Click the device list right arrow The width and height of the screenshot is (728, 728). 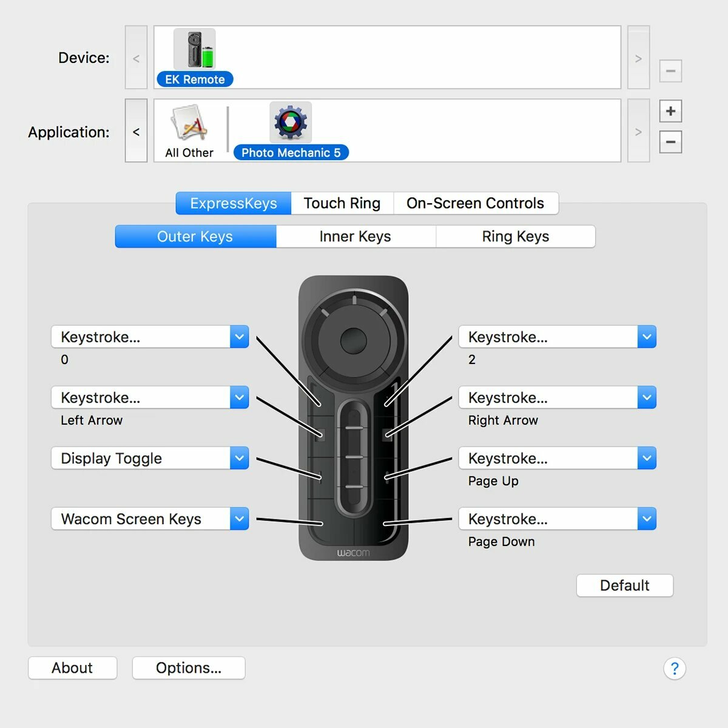[x=638, y=58]
